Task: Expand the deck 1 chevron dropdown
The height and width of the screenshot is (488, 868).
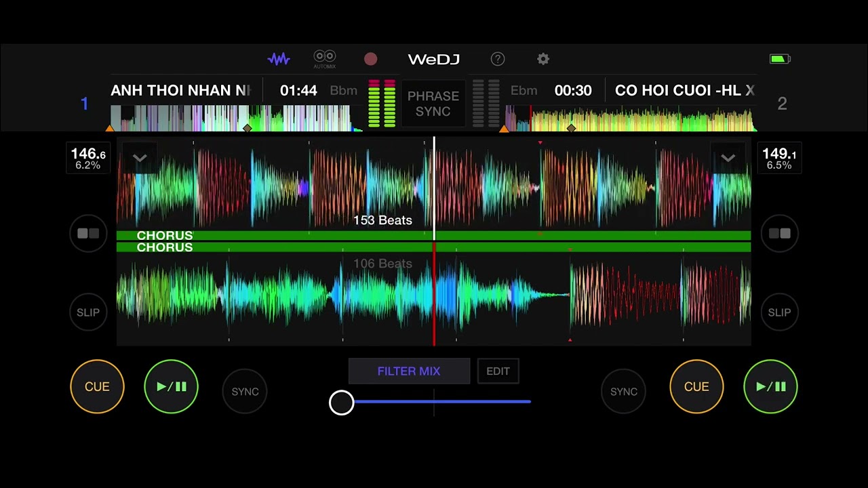Action: (x=140, y=159)
